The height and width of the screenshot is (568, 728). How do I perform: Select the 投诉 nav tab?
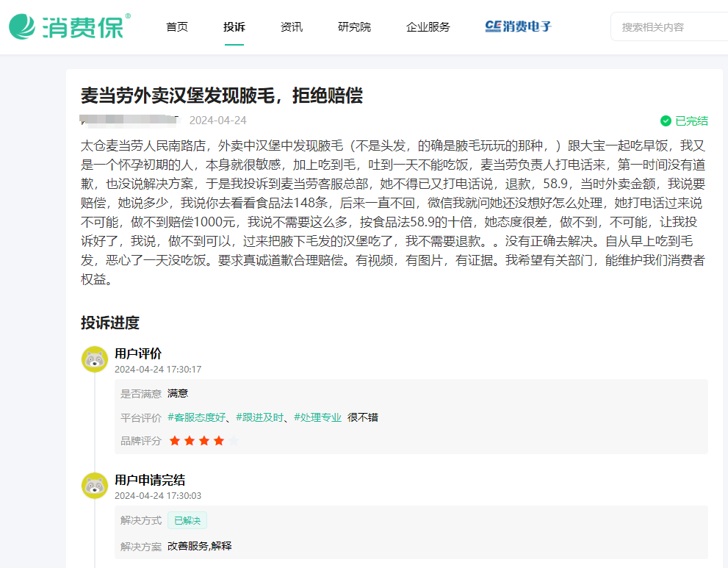pos(234,27)
